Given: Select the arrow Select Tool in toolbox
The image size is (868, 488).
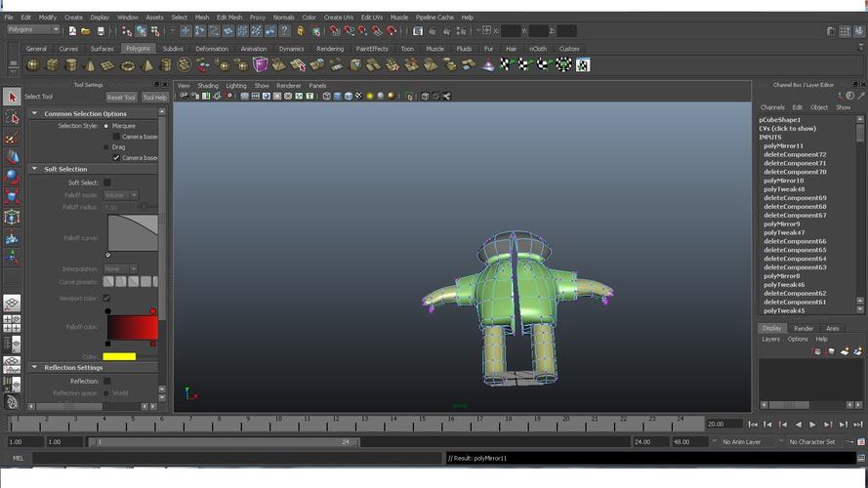Looking at the screenshot, I should click(x=12, y=97).
